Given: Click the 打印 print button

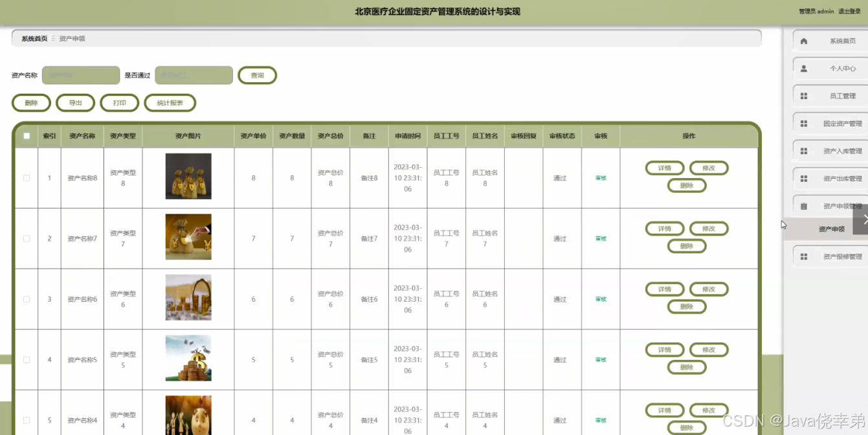Looking at the screenshot, I should tap(120, 103).
